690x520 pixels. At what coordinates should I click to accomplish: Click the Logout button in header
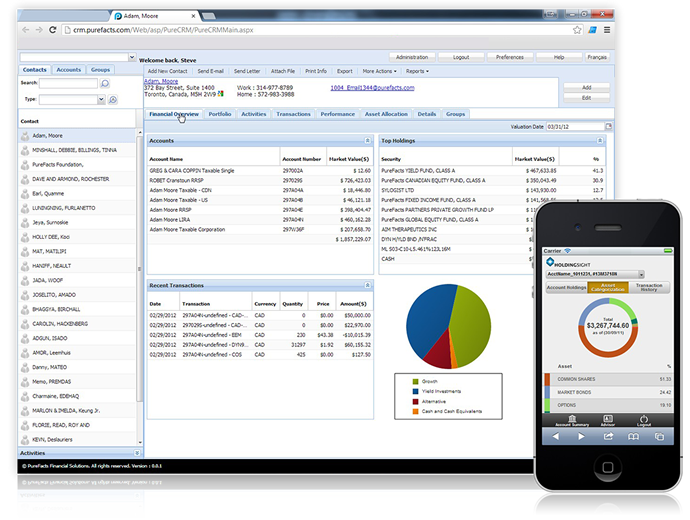(461, 57)
